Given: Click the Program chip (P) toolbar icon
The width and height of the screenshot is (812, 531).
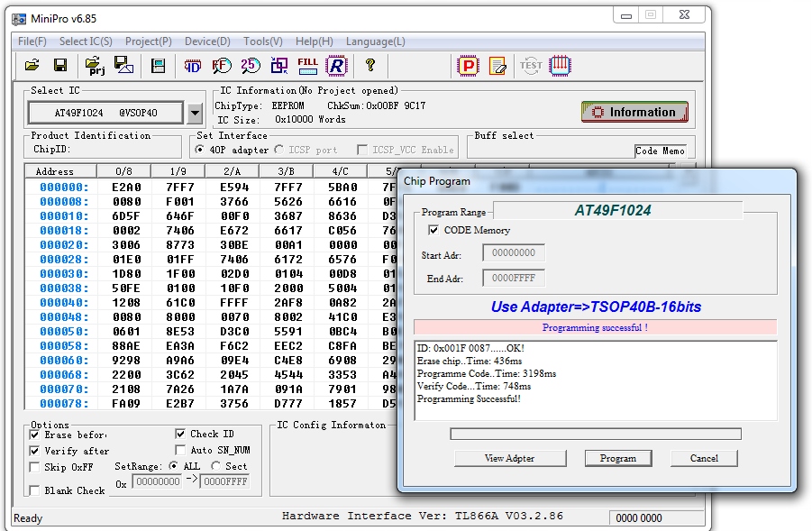Looking at the screenshot, I should 468,65.
